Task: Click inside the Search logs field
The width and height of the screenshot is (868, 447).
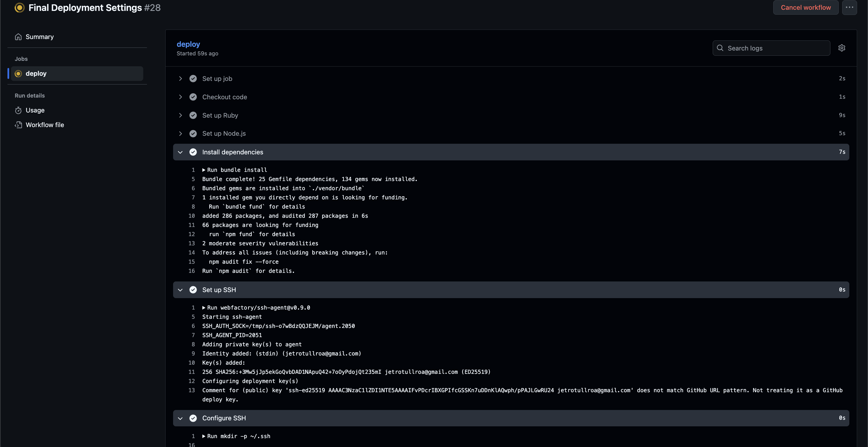Action: pos(772,48)
